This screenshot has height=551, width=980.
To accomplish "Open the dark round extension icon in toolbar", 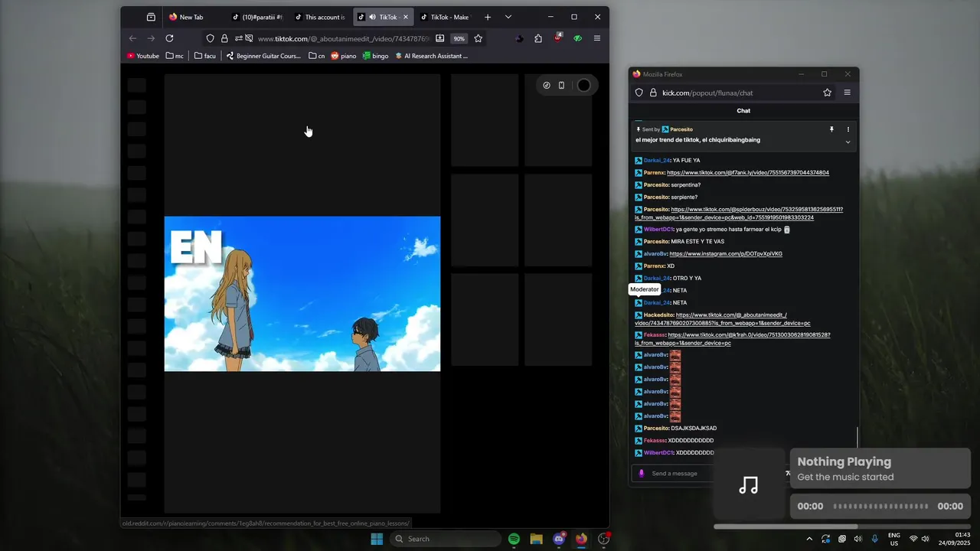I will coord(520,38).
